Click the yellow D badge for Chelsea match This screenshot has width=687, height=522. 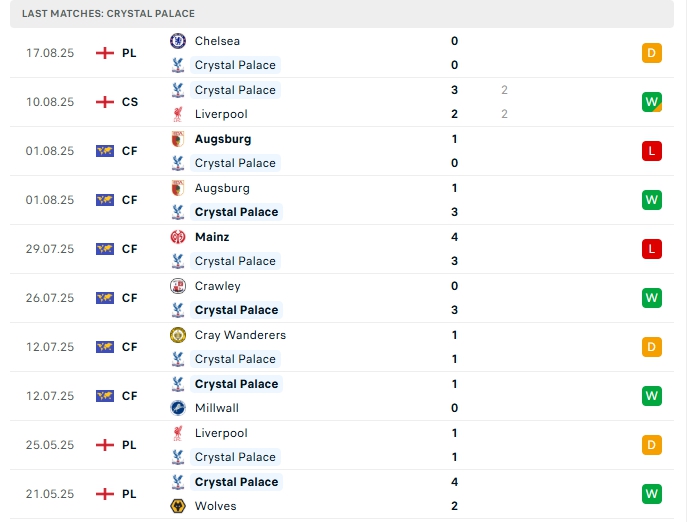(x=652, y=53)
